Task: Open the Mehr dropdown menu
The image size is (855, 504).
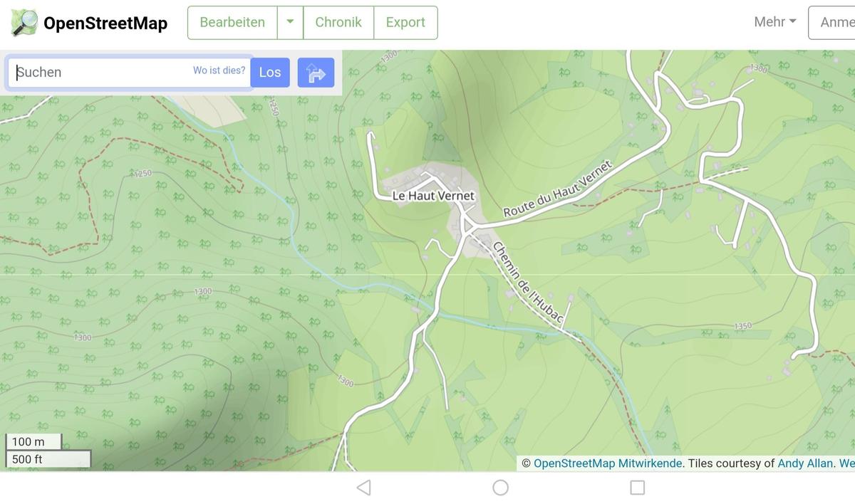Action: click(x=775, y=22)
